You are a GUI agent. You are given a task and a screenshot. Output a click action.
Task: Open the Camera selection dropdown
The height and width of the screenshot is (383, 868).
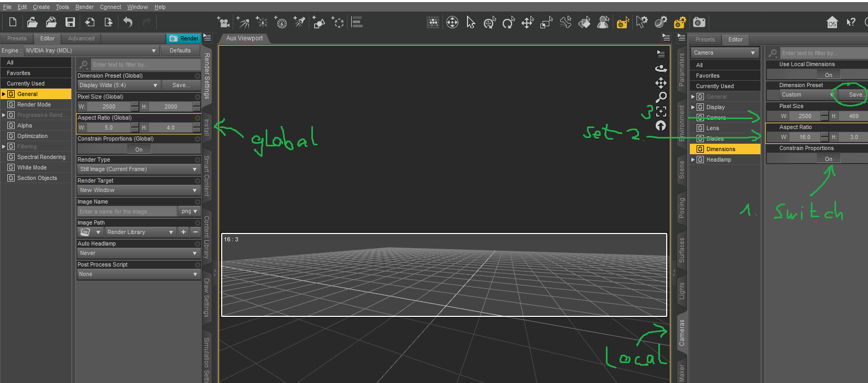click(x=725, y=52)
